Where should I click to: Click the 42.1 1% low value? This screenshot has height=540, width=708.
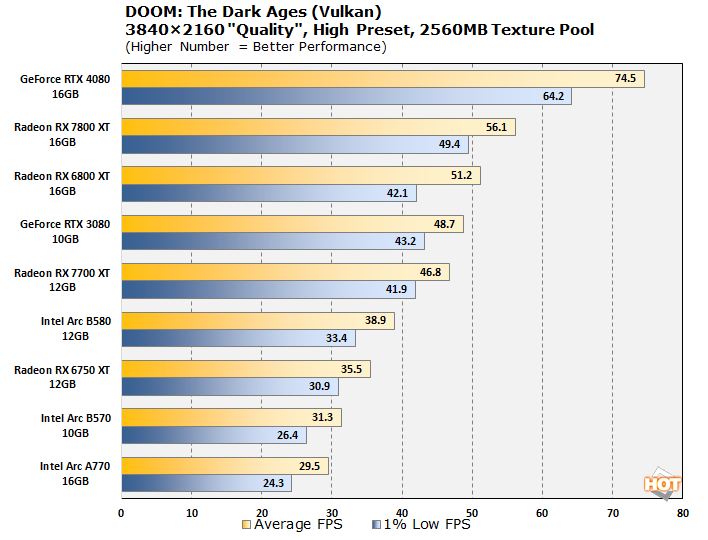coord(397,193)
